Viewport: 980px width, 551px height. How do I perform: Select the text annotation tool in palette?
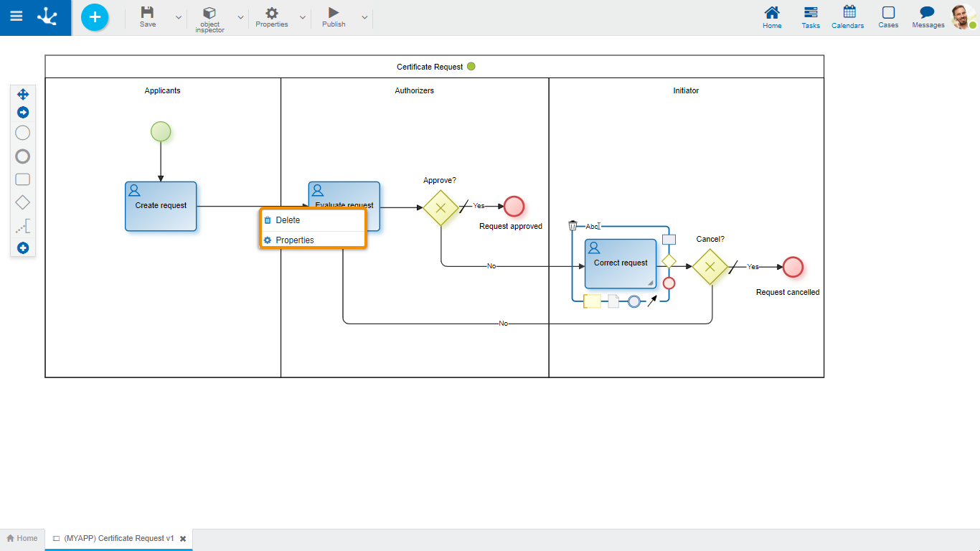(23, 227)
